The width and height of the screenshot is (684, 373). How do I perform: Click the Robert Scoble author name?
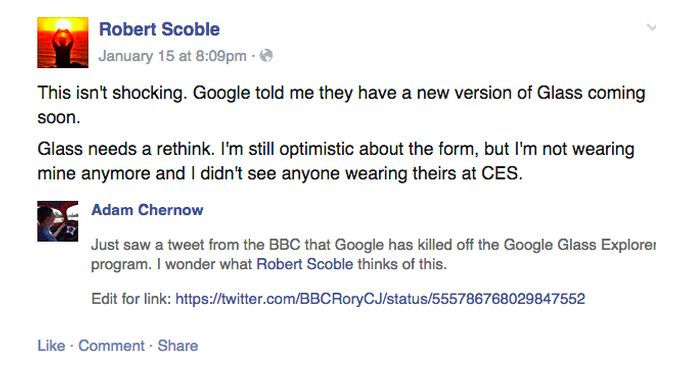click(x=159, y=29)
